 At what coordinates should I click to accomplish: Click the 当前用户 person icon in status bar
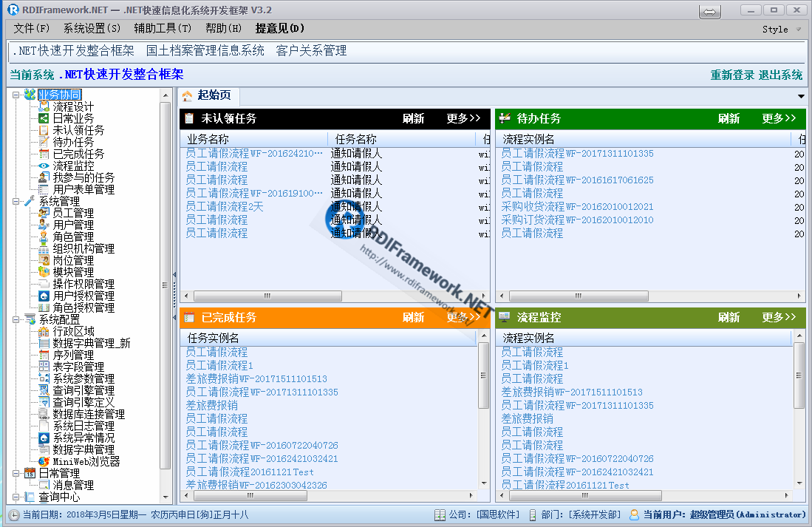pyautogui.click(x=634, y=515)
